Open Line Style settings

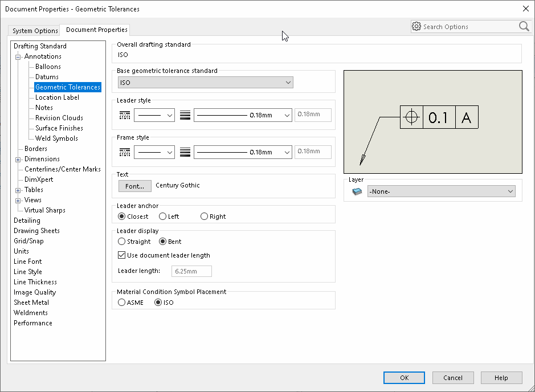(x=28, y=272)
